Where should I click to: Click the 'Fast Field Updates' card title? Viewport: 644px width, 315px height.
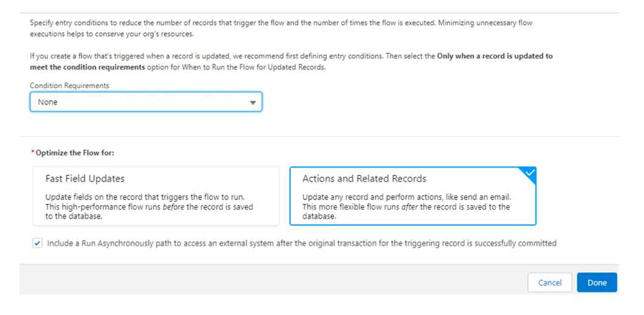[x=85, y=178]
